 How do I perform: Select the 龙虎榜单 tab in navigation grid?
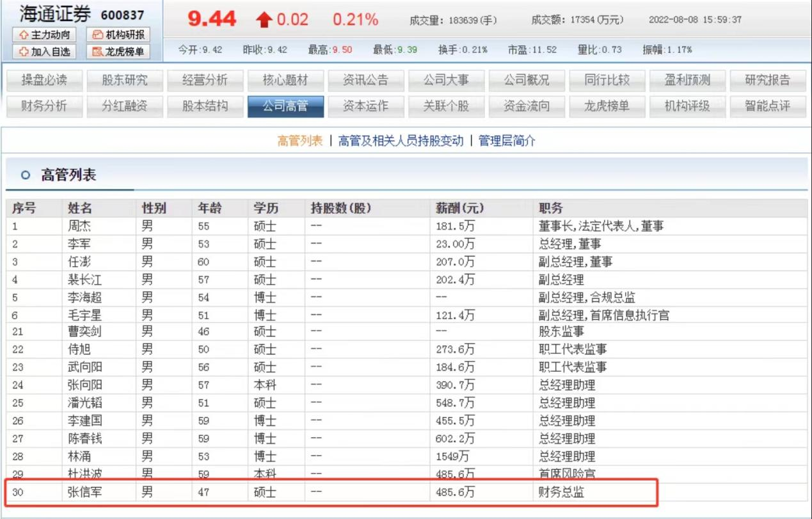tap(607, 106)
